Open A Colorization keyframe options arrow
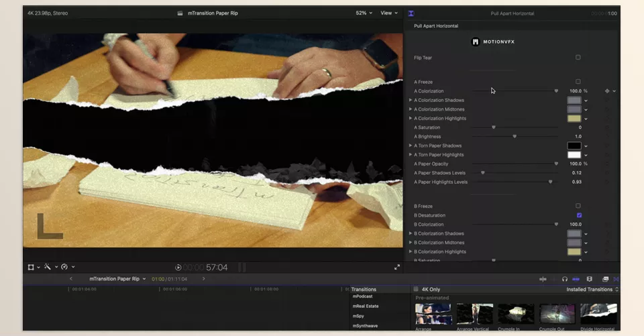644x336 pixels. pos(614,91)
